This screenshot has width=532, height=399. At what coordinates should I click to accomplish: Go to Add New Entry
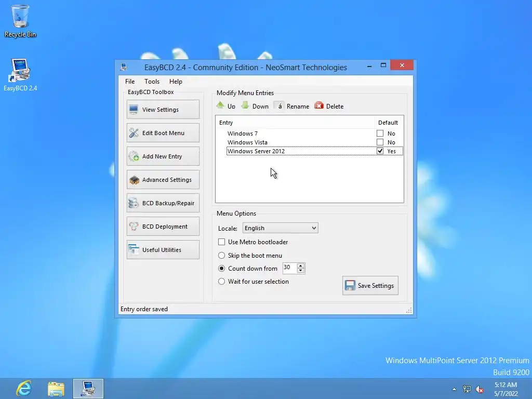163,156
